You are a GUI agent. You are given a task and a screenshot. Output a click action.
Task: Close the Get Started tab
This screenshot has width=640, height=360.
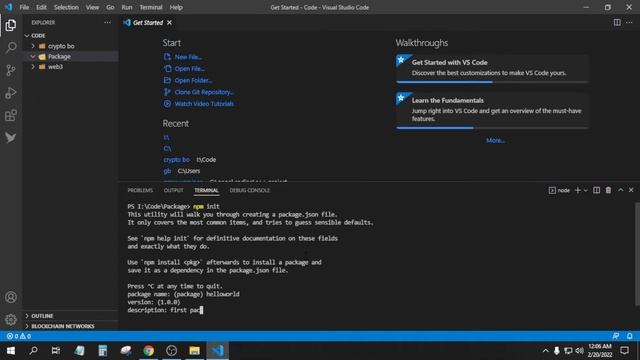click(169, 22)
